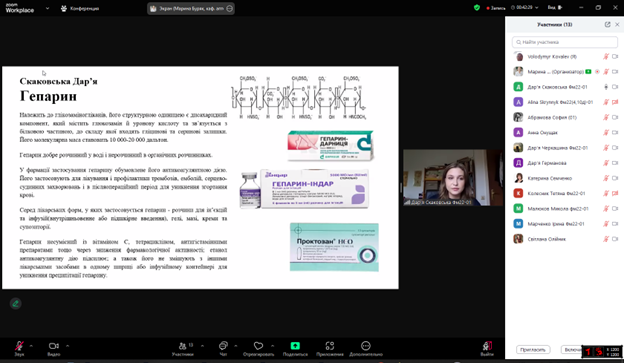This screenshot has width=624, height=363.
Task: Click the green annotation pencil icon
Action: coord(16,304)
